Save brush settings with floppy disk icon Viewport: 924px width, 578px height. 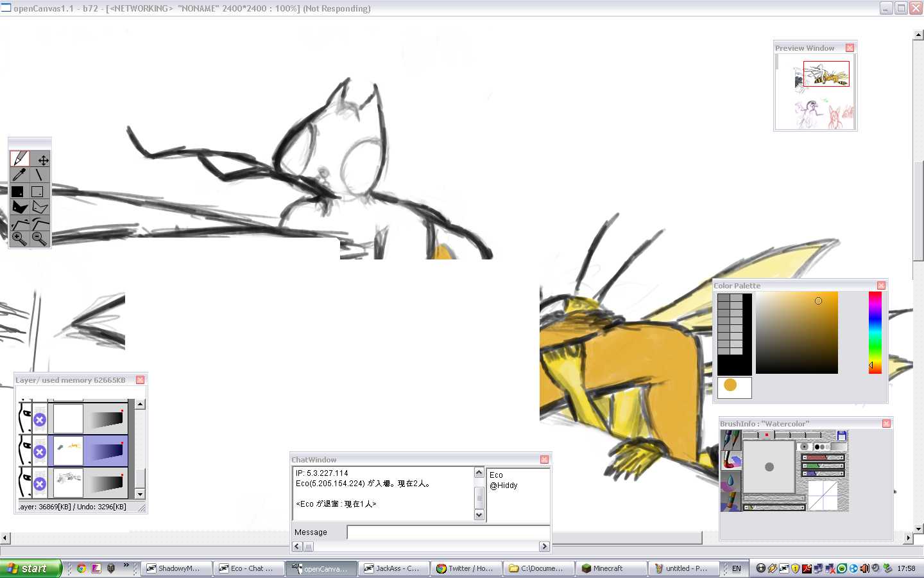click(842, 435)
